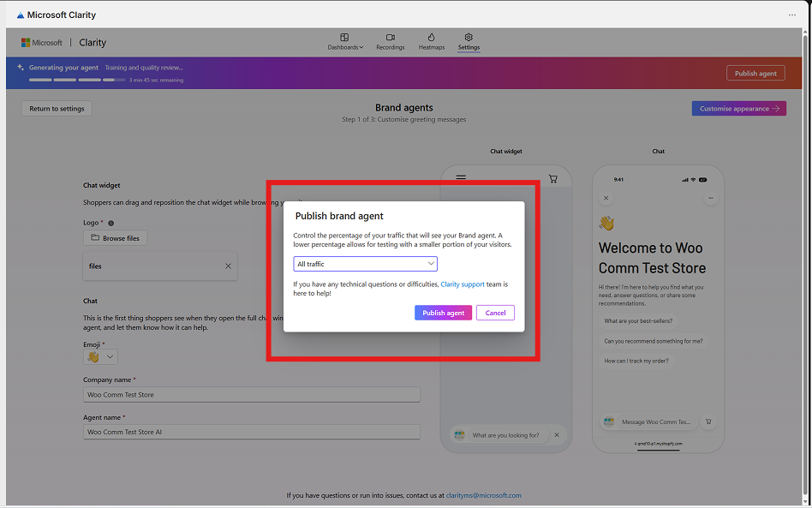Select 'How can I track my order?' suggestion
Screen dimensions: 812x508
(x=636, y=361)
